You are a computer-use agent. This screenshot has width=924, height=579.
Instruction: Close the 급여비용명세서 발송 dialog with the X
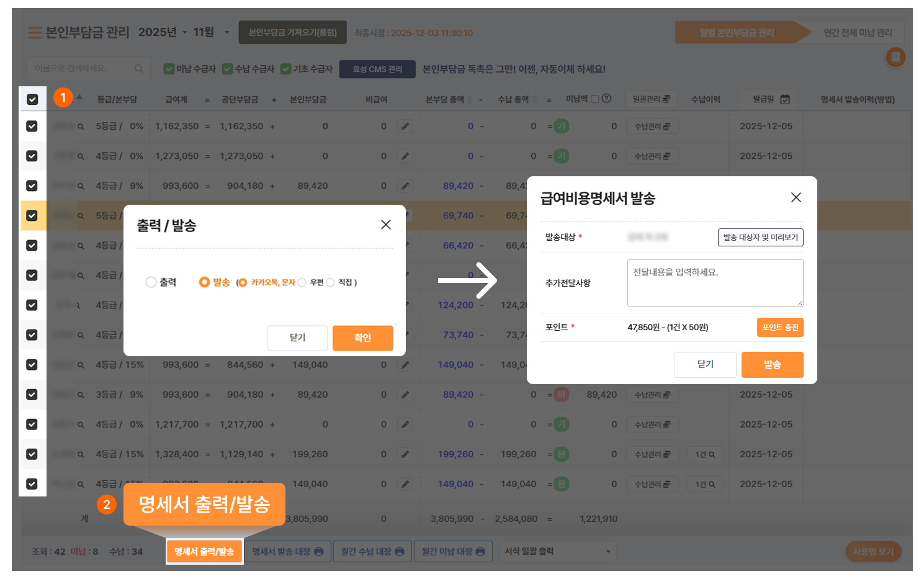click(x=796, y=197)
